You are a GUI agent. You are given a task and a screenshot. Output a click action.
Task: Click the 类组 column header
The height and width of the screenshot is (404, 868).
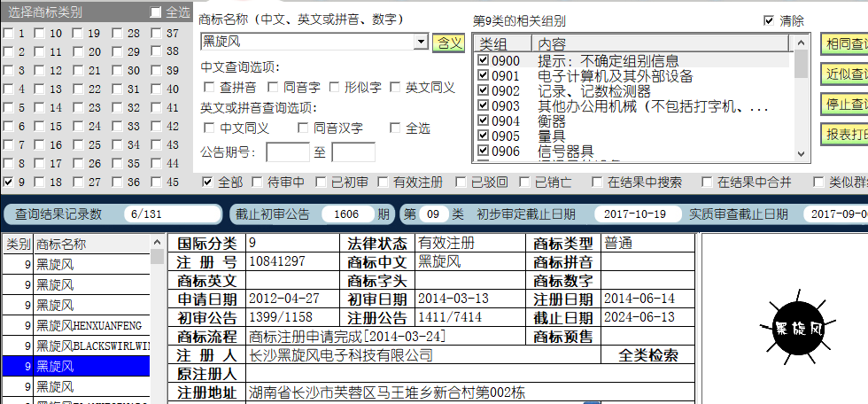(503, 43)
